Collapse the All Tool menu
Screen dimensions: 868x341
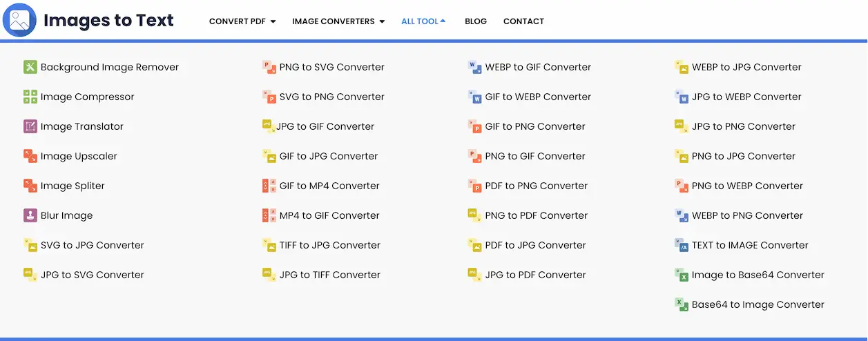pos(423,21)
